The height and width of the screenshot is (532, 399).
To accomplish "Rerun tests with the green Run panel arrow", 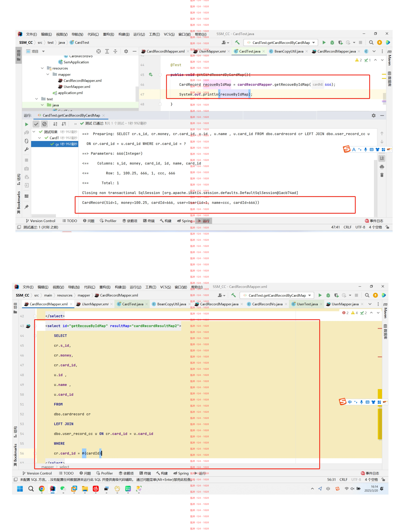I will coord(26,124).
